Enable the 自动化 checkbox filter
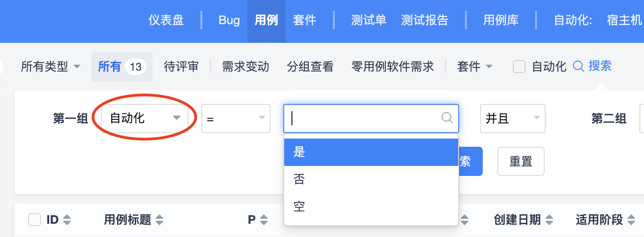The image size is (644, 237). coord(519,67)
